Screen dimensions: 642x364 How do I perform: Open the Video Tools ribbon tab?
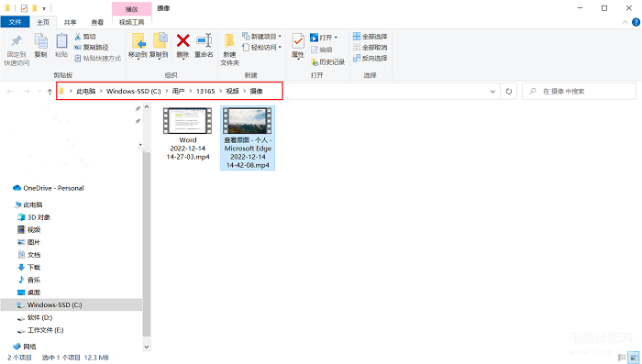coord(132,22)
